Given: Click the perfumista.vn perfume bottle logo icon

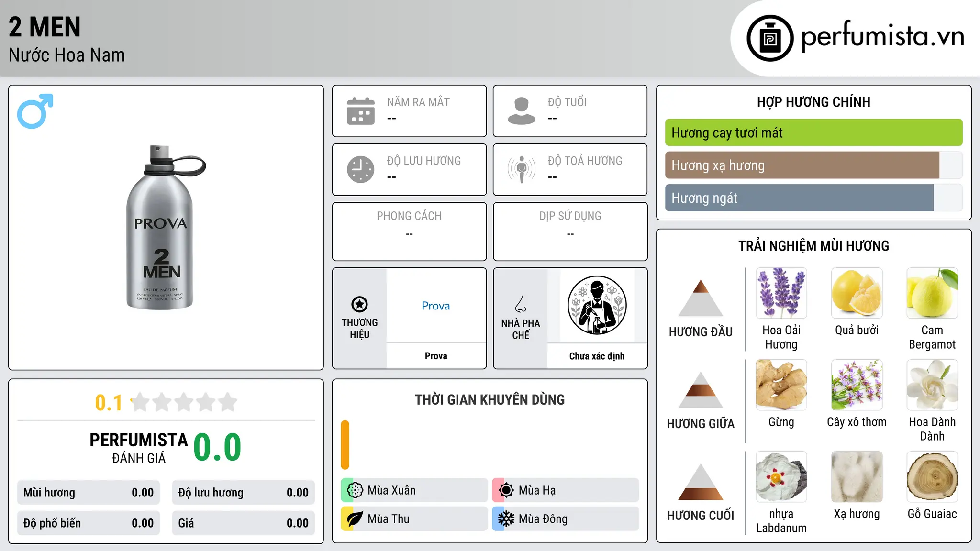Looking at the screenshot, I should point(770,38).
